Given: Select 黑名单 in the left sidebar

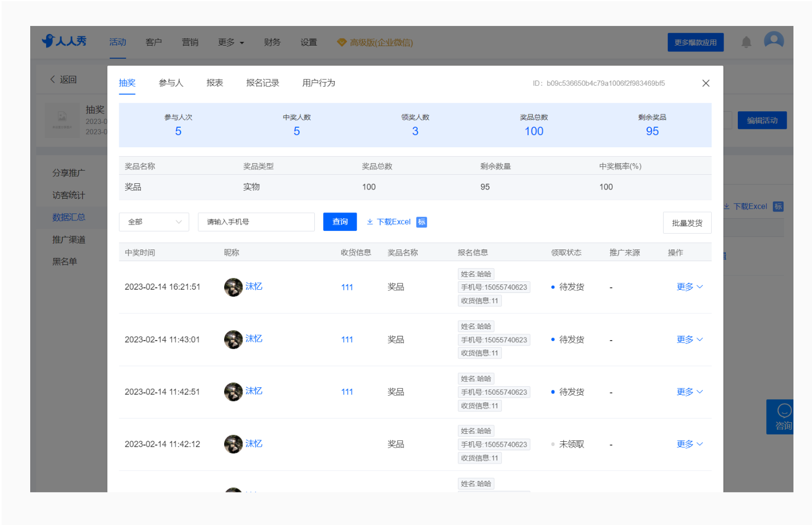Looking at the screenshot, I should click(x=64, y=262).
